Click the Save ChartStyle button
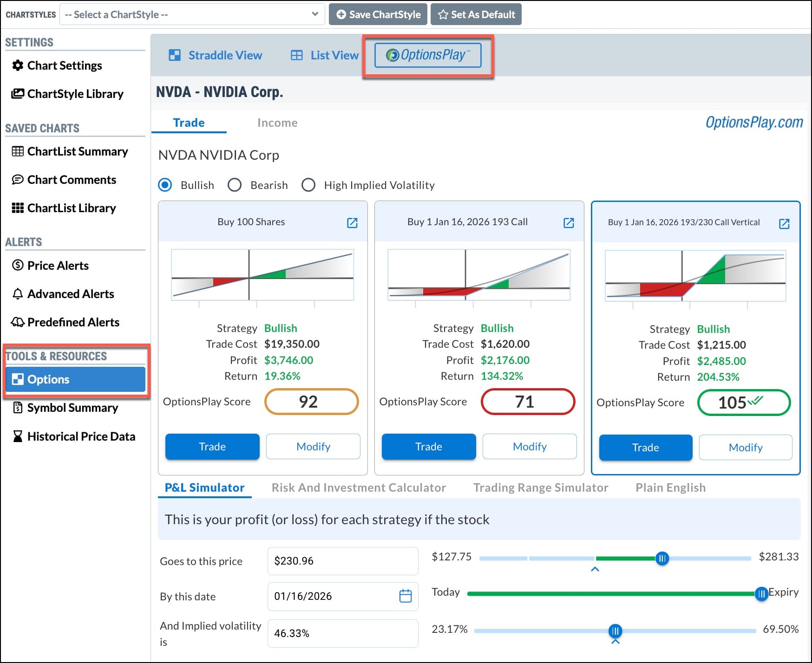Screen dimensions: 812x663 tap(378, 14)
